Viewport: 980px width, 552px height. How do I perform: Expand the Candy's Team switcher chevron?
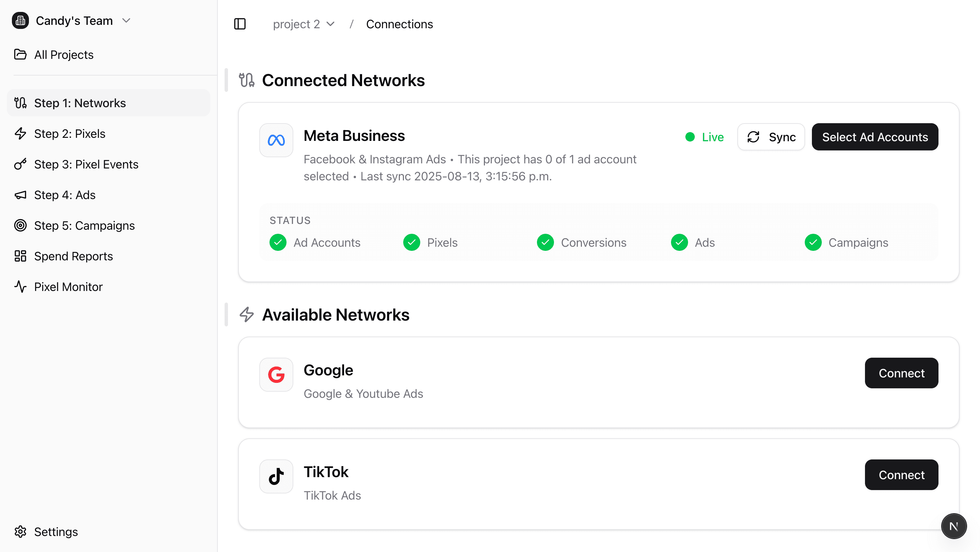126,20
